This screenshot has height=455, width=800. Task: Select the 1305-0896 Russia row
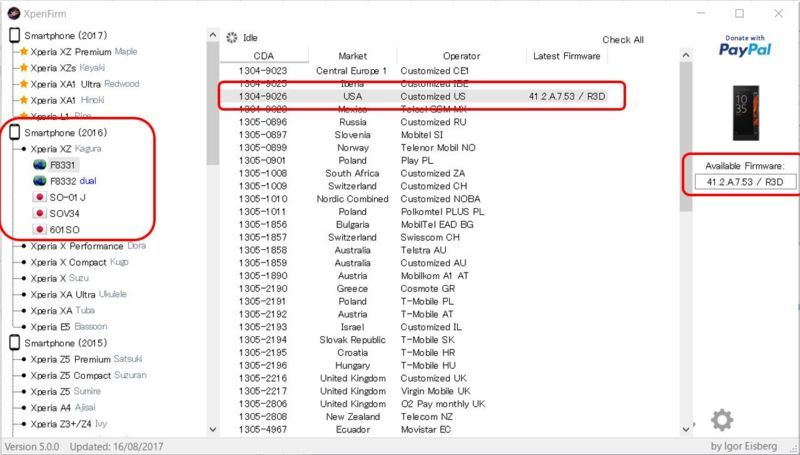[x=414, y=122]
